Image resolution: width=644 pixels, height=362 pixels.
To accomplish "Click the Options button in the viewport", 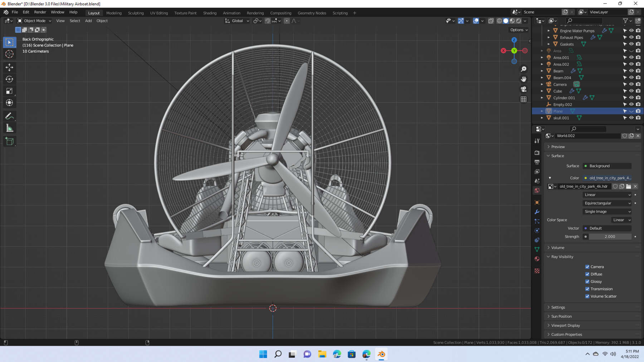I will coord(518,30).
